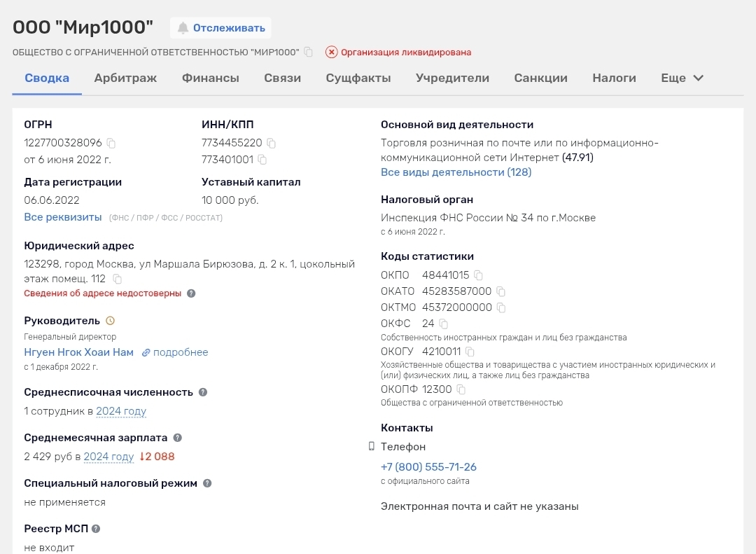This screenshot has height=554, width=756.
Task: Show help for unreliable address notice
Action: click(x=191, y=293)
